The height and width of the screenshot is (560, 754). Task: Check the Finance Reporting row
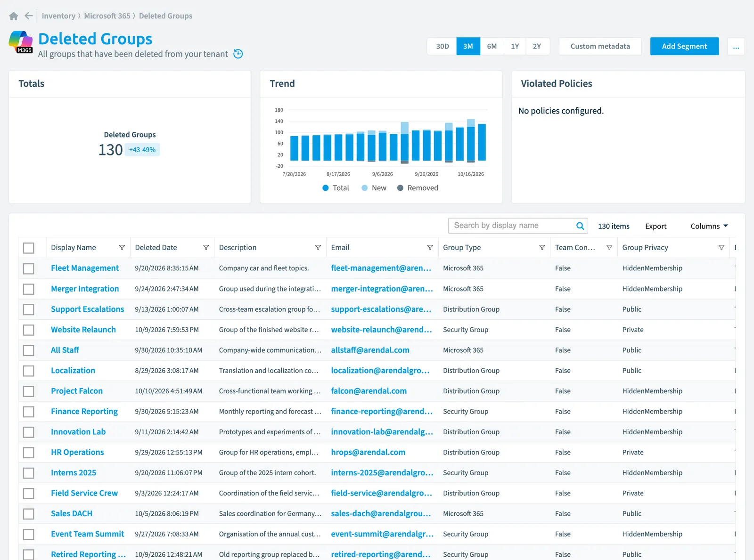(29, 412)
